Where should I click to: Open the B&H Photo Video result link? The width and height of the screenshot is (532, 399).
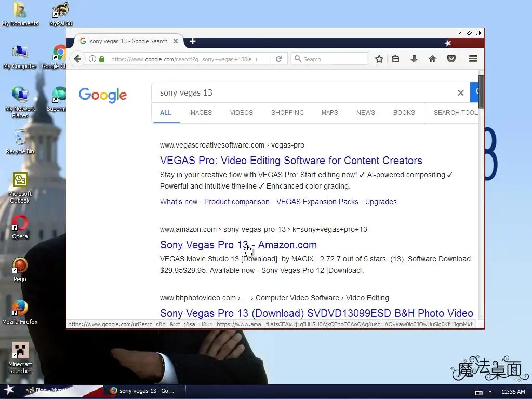click(316, 313)
